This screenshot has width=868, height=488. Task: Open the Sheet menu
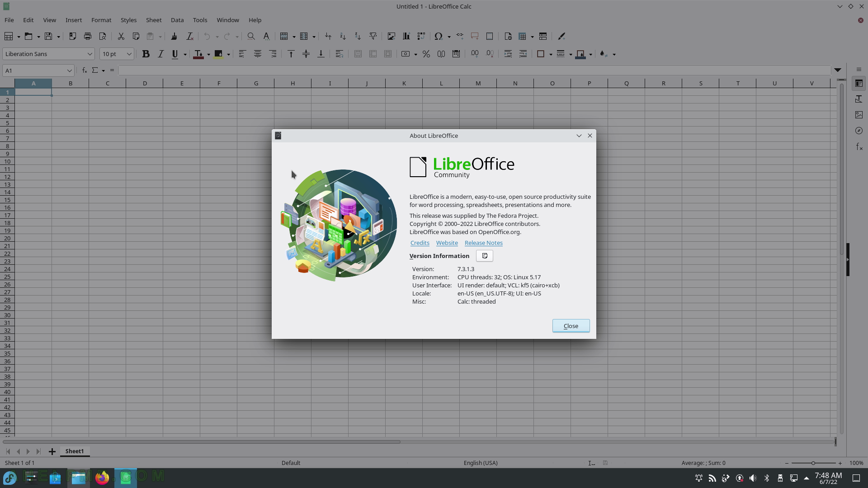[x=154, y=20]
